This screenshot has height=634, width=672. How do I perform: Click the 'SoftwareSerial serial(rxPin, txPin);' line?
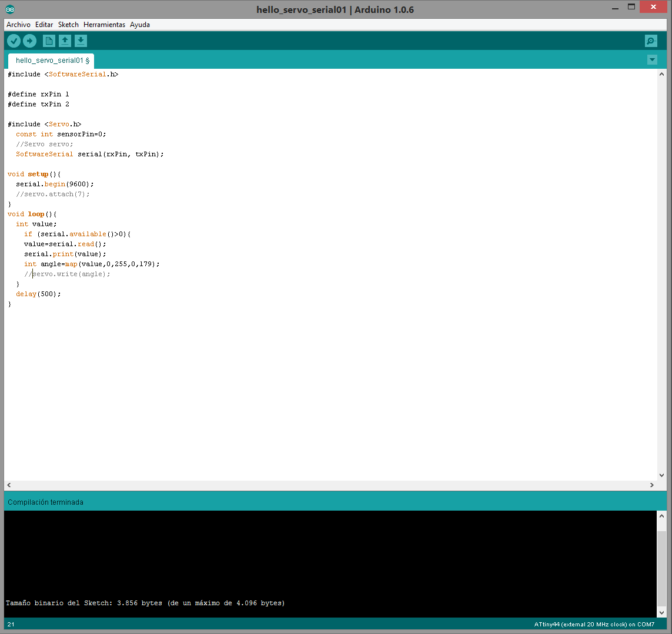pos(90,154)
